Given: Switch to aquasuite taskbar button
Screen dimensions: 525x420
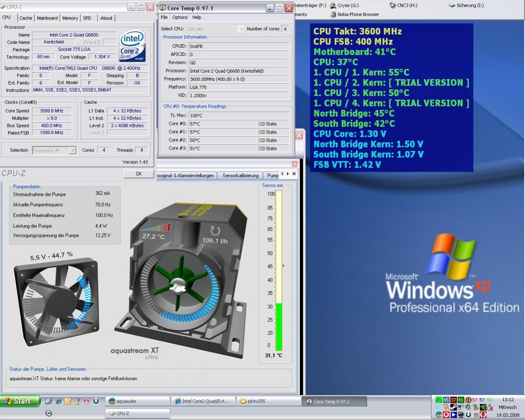Looking at the screenshot, I should 138,401.
